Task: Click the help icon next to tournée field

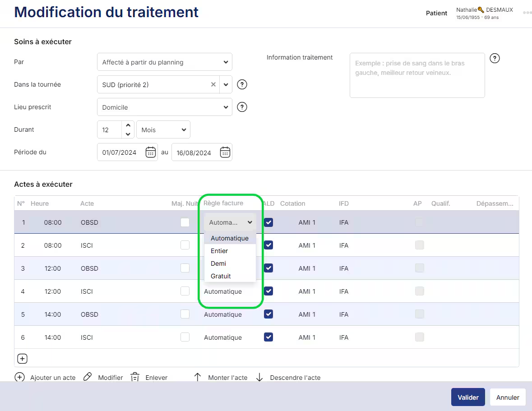Action: (x=242, y=84)
